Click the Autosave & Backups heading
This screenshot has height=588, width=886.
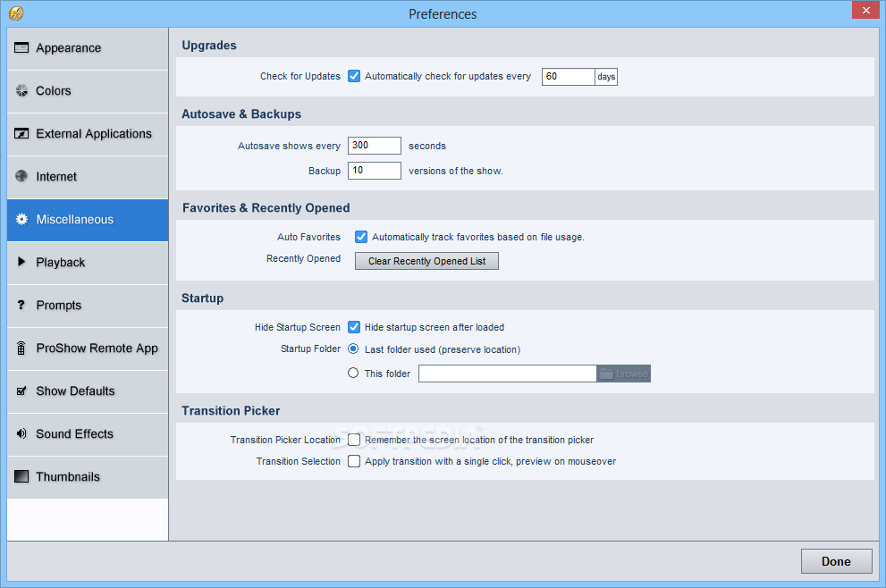(x=241, y=114)
